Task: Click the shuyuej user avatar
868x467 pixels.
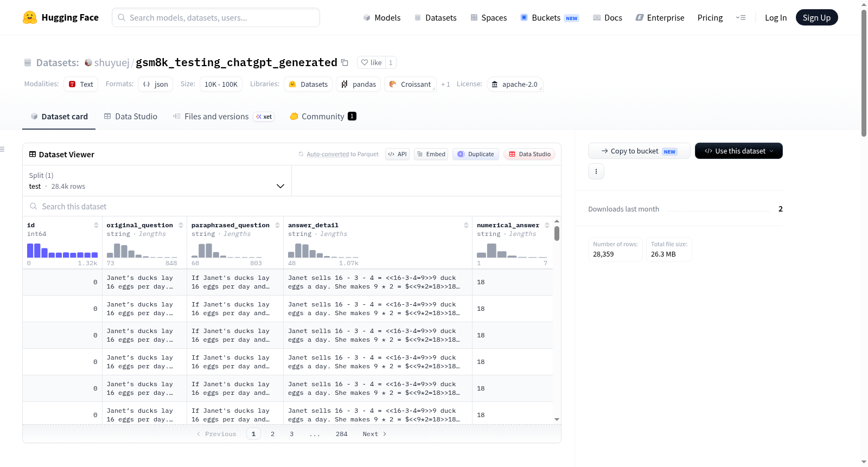Action: pos(88,62)
